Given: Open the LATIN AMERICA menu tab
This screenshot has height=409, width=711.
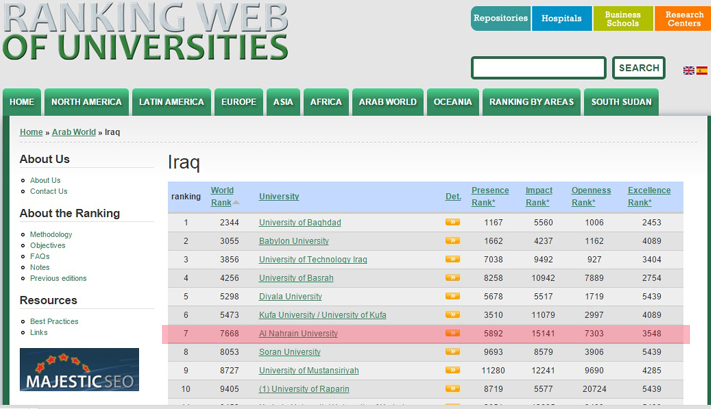Looking at the screenshot, I should (171, 102).
